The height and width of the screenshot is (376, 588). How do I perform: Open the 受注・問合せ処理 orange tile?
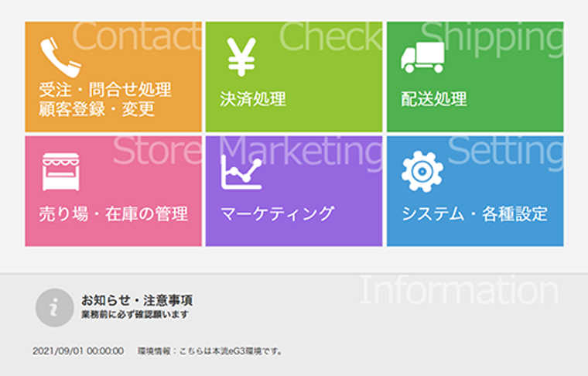pyautogui.click(x=113, y=77)
